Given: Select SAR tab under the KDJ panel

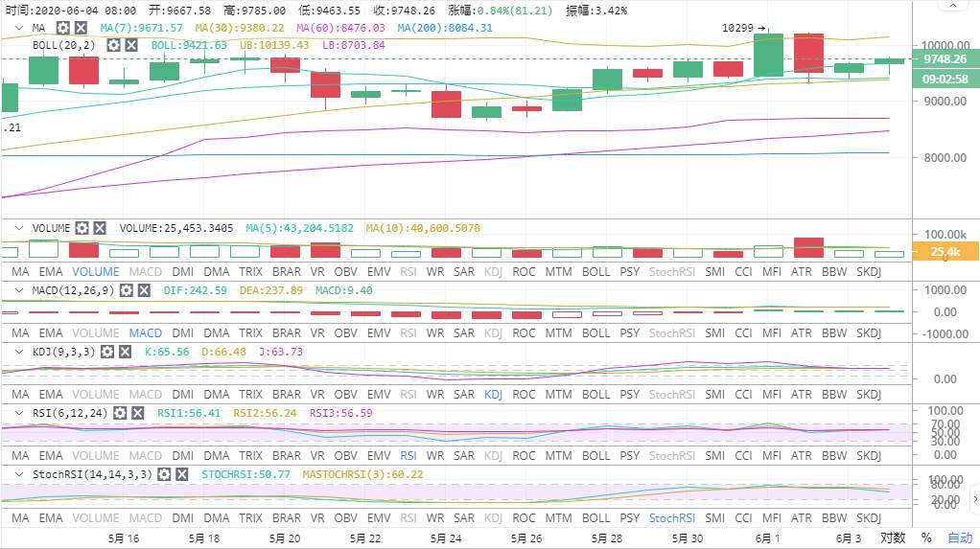Looking at the screenshot, I should 464,395.
